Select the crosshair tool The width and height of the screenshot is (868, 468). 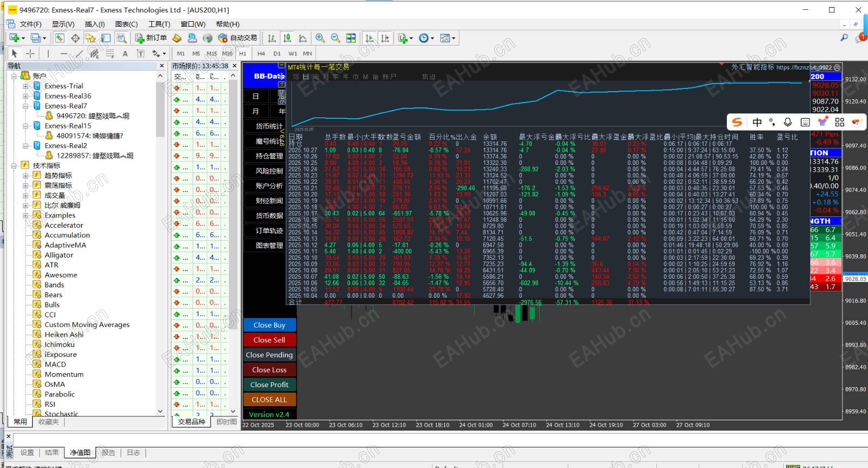pos(30,53)
